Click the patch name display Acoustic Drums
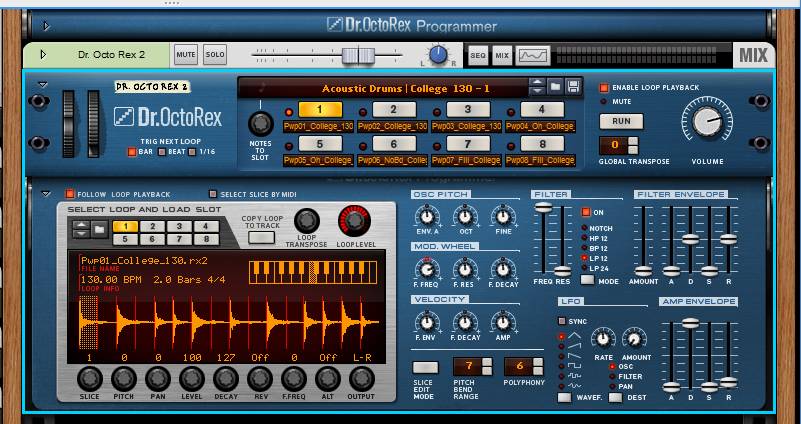The image size is (801, 424). 406,88
